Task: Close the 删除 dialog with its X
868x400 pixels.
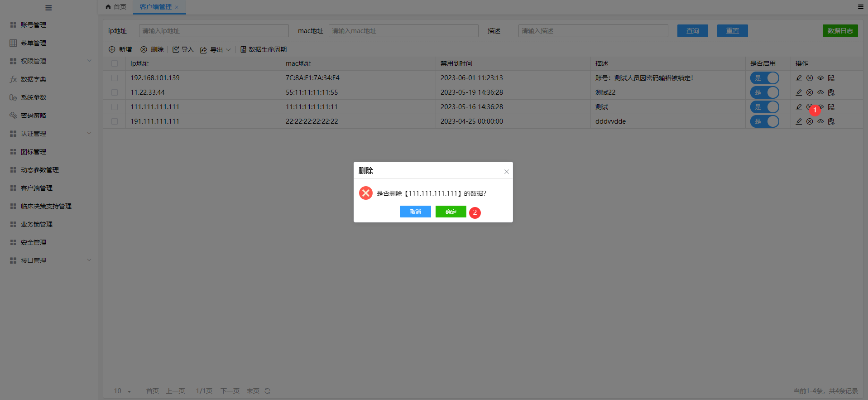Action: pyautogui.click(x=507, y=172)
